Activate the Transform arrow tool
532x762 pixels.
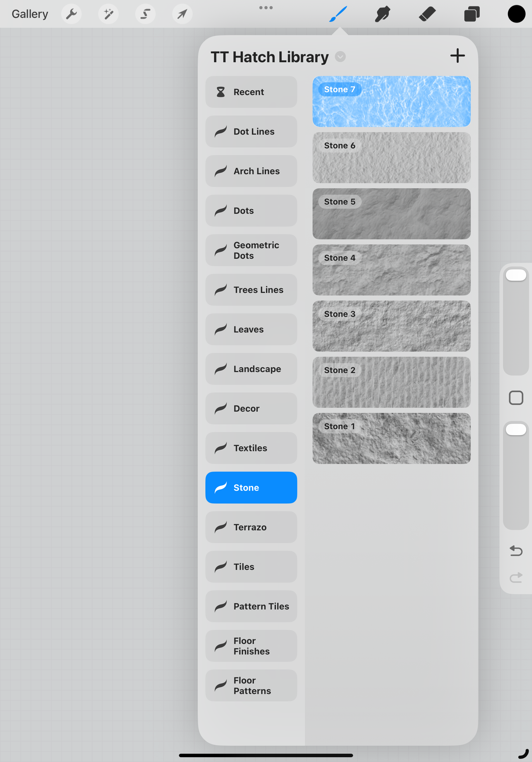pos(182,14)
